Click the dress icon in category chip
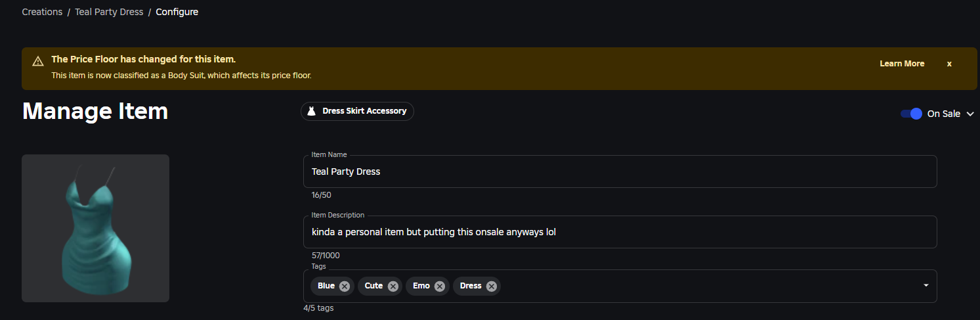The image size is (980, 320). 312,112
